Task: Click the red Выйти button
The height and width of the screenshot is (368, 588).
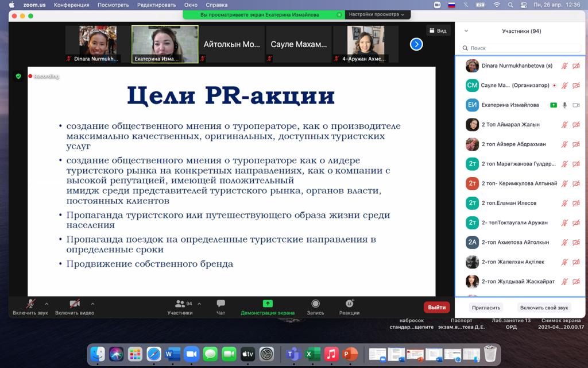Action: 436,307
